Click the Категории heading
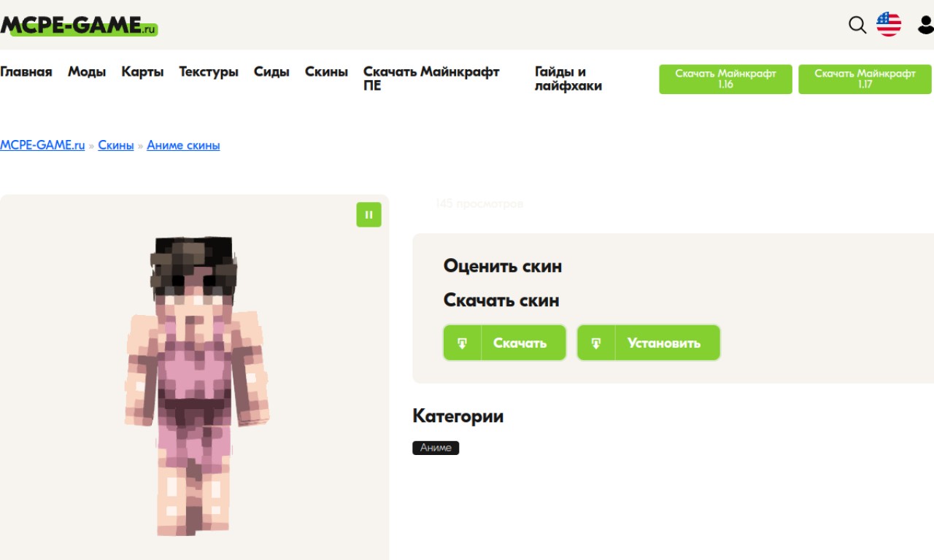Image resolution: width=934 pixels, height=560 pixels. tap(458, 416)
